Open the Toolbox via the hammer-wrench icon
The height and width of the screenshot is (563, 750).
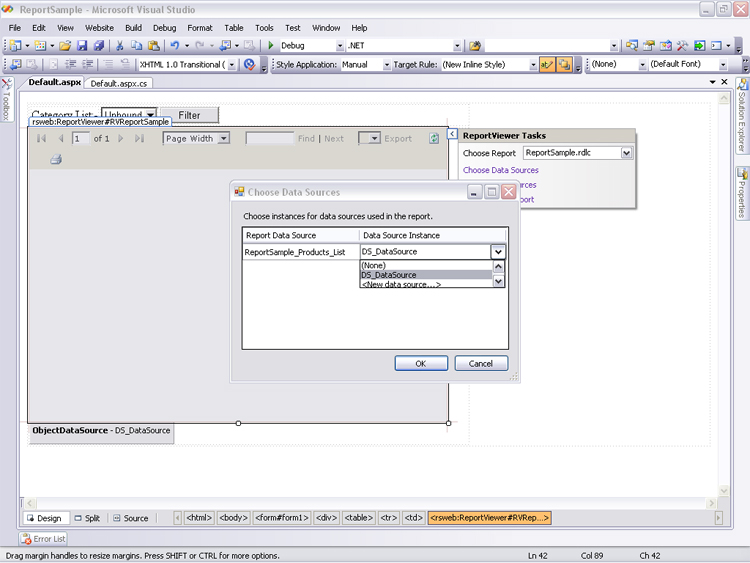(x=682, y=45)
